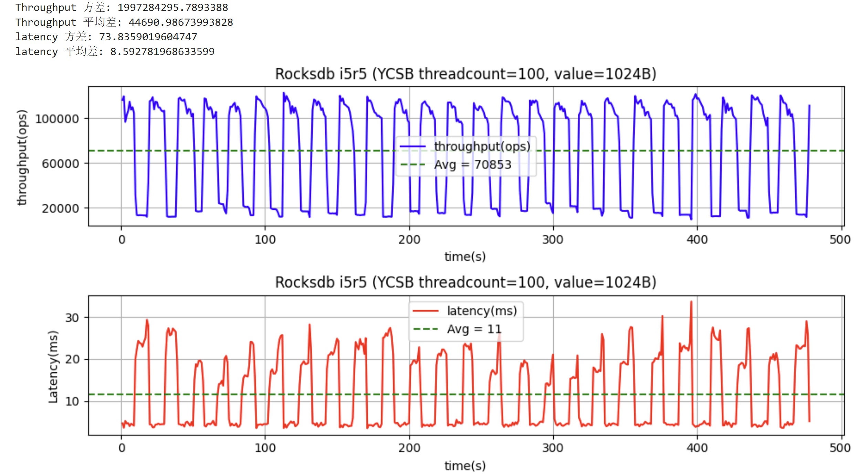Click the 60000 y-axis tick label

[x=61, y=164]
